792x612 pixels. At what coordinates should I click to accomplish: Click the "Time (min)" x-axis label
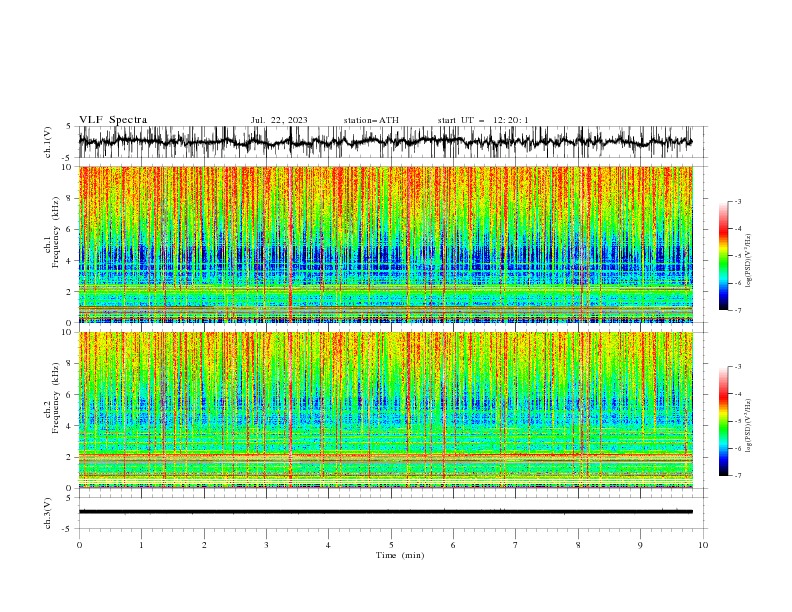tap(400, 555)
